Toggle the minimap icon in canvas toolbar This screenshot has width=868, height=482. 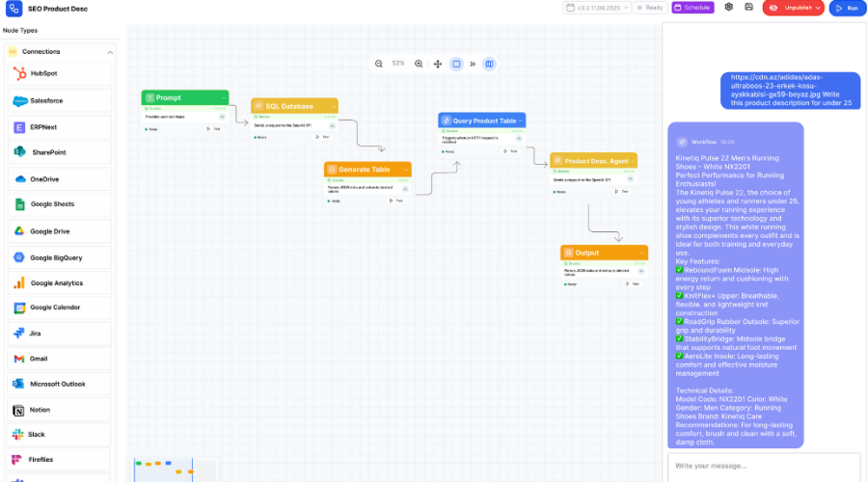[x=489, y=64]
